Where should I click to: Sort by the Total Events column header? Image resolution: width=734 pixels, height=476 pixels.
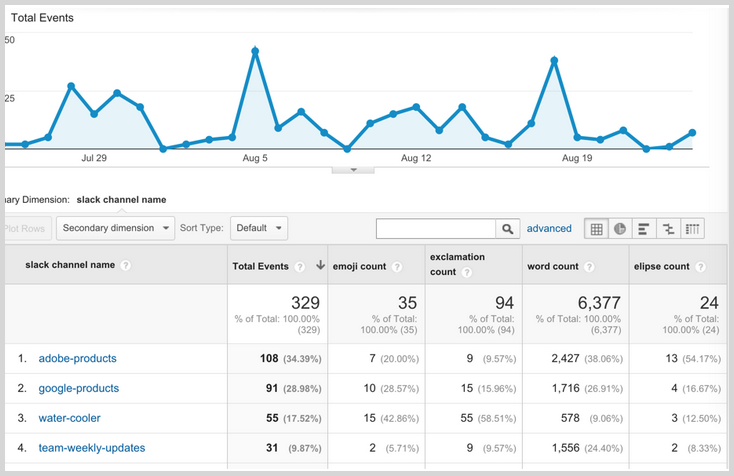click(260, 266)
